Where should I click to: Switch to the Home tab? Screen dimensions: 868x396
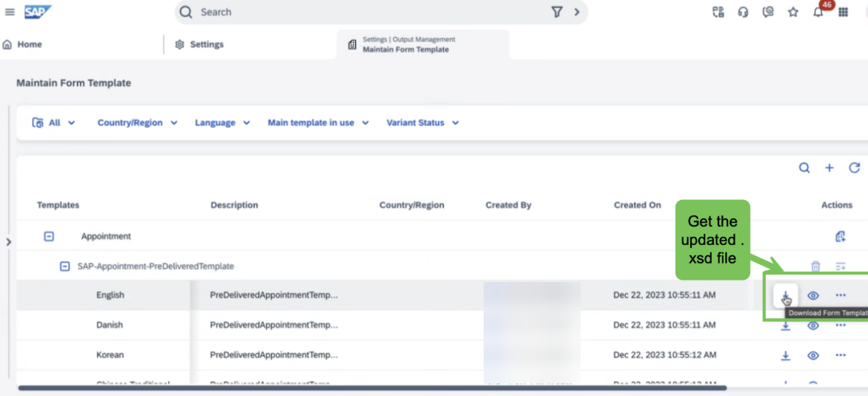(23, 44)
